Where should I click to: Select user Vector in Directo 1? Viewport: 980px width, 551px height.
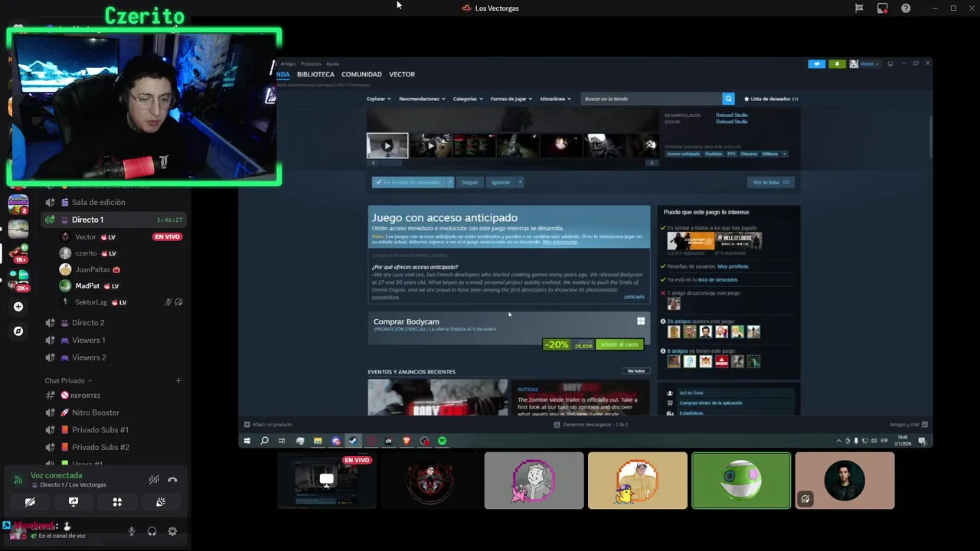tap(121, 236)
